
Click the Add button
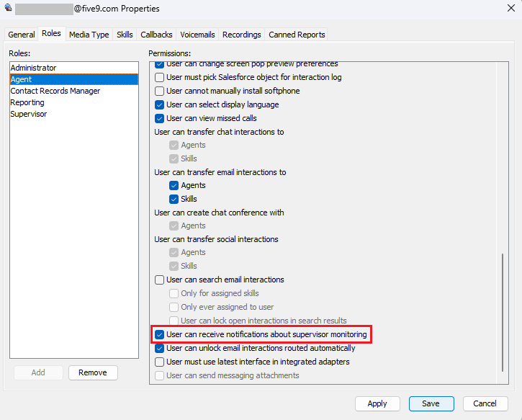click(38, 372)
